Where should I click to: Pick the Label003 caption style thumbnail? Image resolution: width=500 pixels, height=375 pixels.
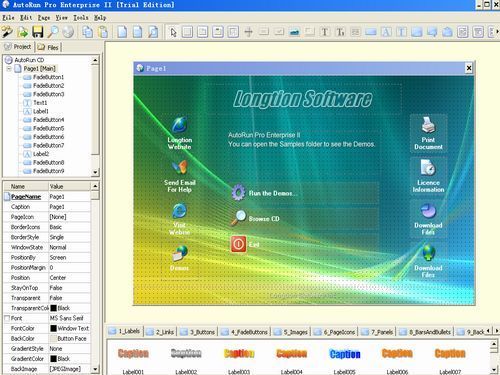(x=239, y=353)
